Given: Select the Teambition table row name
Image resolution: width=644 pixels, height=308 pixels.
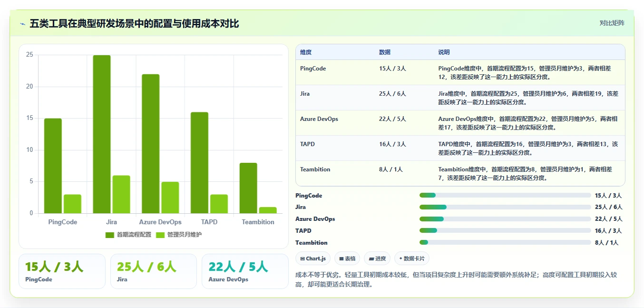Looking at the screenshot, I should 315,169.
